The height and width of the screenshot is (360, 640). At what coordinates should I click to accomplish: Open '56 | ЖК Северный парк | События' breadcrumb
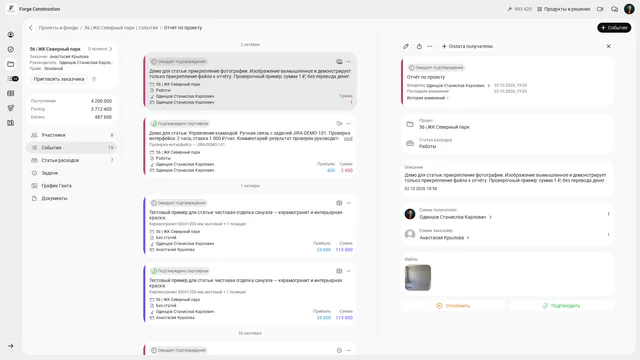[x=121, y=28]
